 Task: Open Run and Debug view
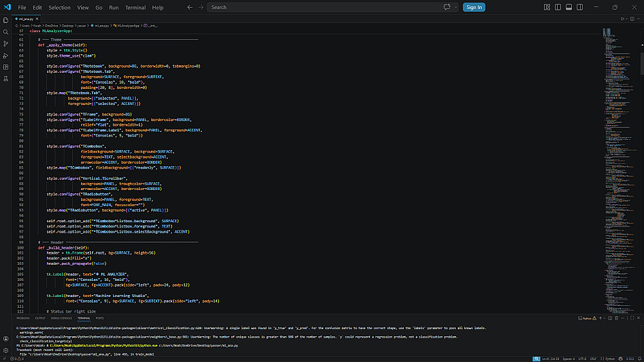pos(6,55)
